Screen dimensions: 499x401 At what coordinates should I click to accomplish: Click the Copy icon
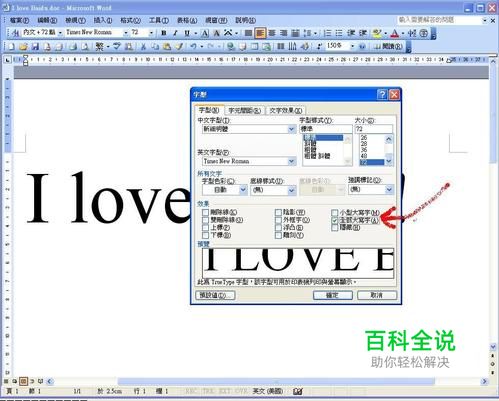tap(155, 46)
